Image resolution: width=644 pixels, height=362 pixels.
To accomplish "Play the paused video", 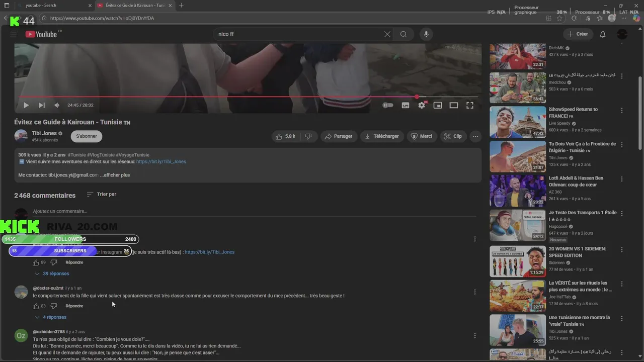I will tap(26, 105).
